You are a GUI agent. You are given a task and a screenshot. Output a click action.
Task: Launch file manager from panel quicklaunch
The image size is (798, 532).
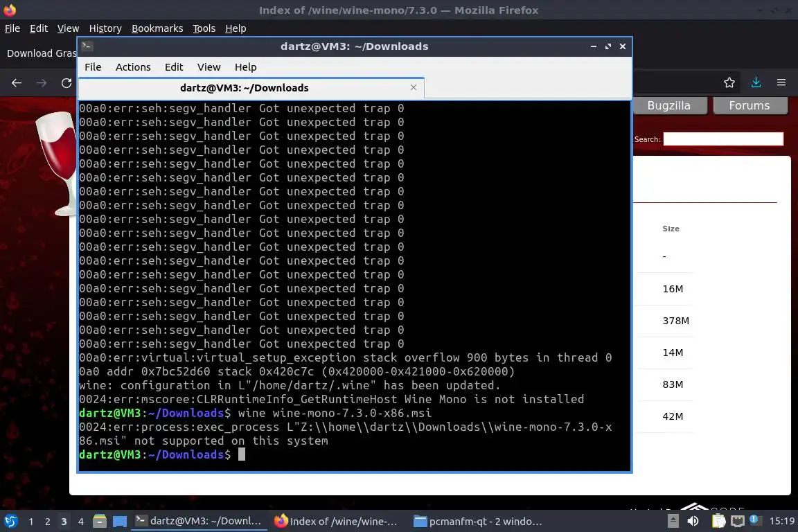pos(100,522)
